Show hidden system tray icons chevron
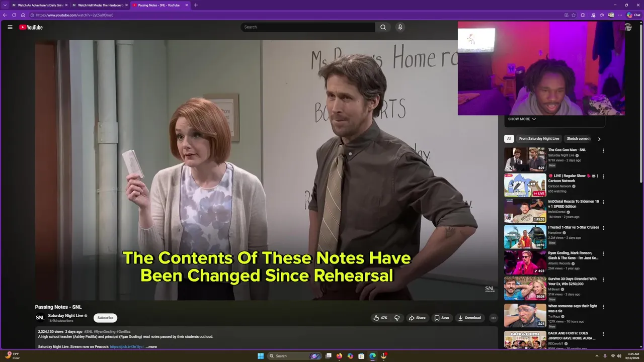Image resolution: width=644 pixels, height=362 pixels. pos(597,356)
